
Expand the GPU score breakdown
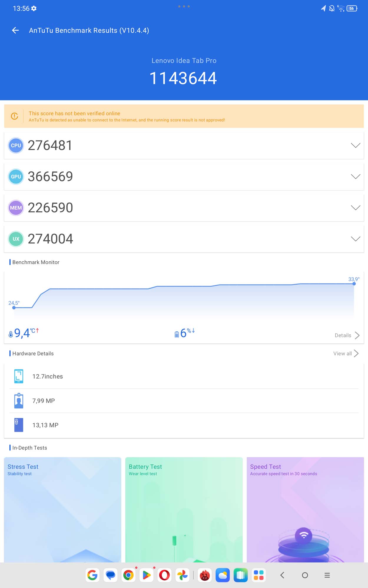pos(355,177)
